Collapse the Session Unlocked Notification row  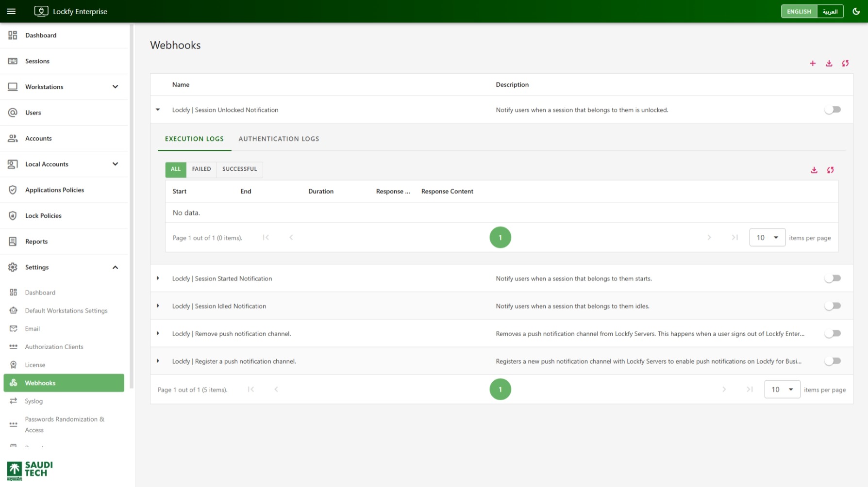[158, 110]
